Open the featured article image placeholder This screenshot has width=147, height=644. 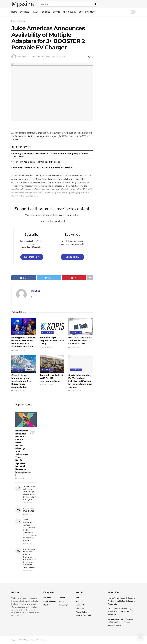pyautogui.click(x=52, y=92)
